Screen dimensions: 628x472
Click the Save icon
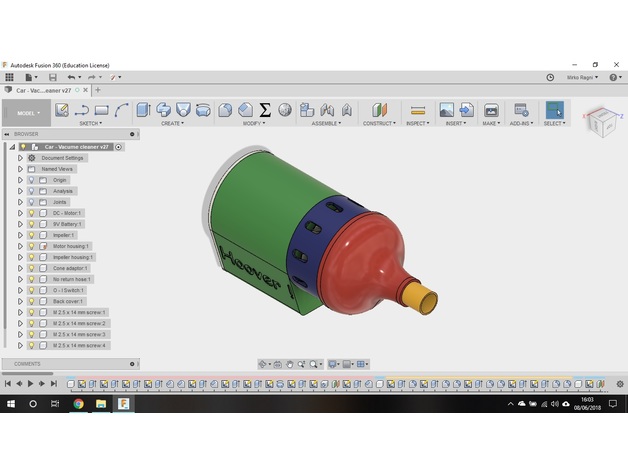tap(52, 77)
